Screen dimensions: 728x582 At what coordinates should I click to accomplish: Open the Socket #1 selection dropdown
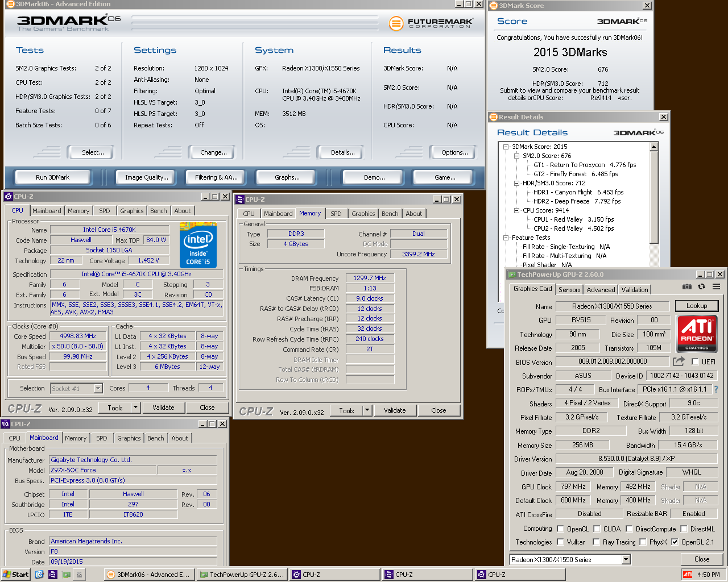[98, 388]
